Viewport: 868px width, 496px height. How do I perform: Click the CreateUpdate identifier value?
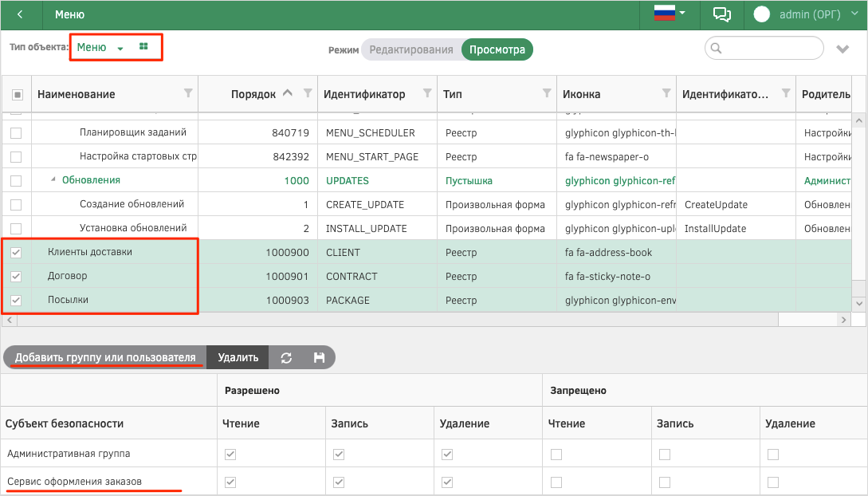pos(716,205)
